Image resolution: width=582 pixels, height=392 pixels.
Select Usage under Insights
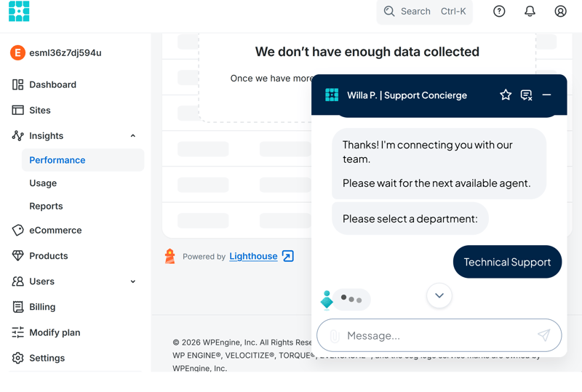tap(43, 183)
